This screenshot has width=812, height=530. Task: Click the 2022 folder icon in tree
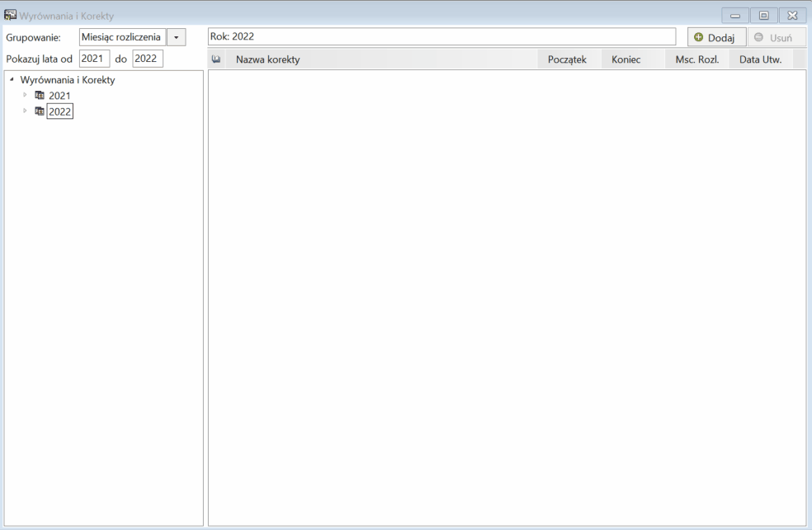point(40,111)
